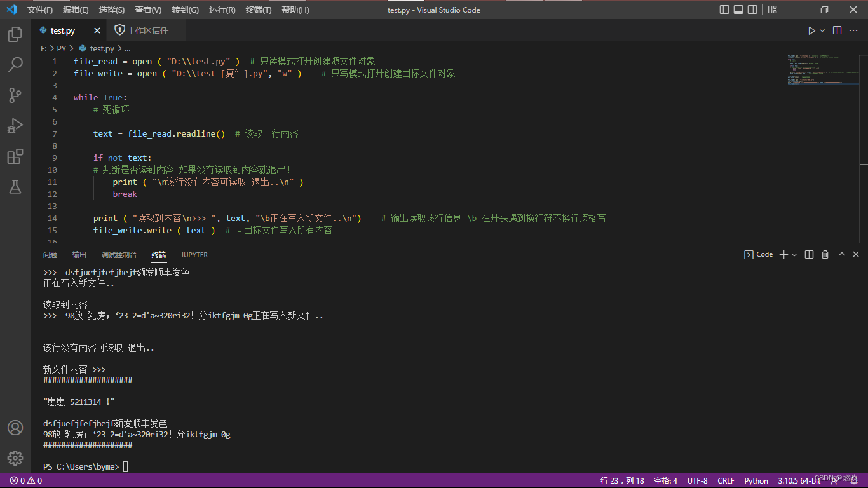Viewport: 868px width, 488px height.
Task: Click the 'while True:' code line
Action: pos(100,97)
